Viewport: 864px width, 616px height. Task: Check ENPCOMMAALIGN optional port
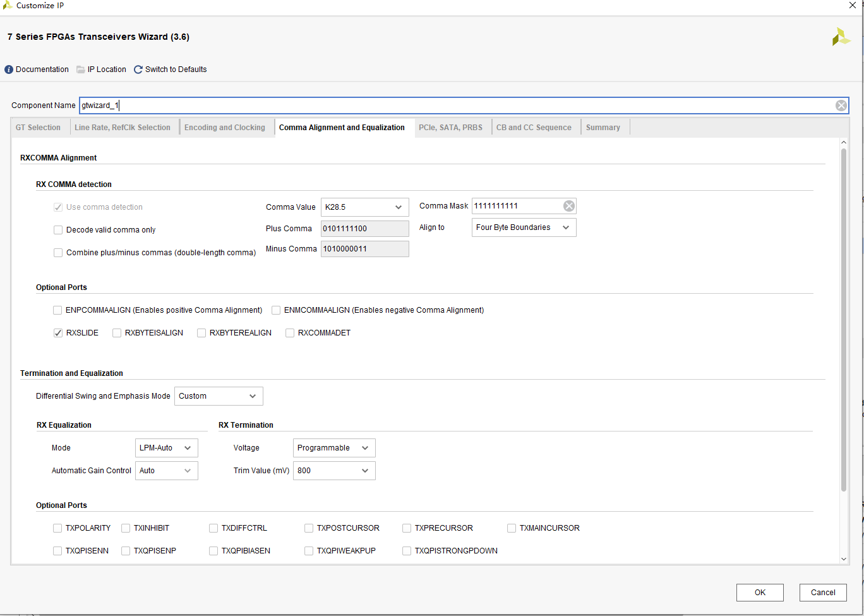(57, 310)
